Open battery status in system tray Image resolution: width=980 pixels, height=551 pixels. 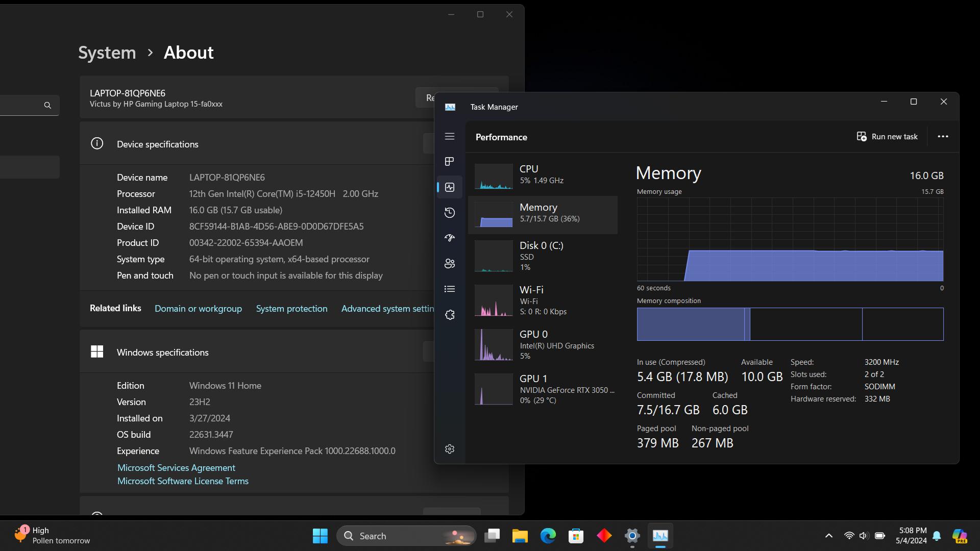880,536
